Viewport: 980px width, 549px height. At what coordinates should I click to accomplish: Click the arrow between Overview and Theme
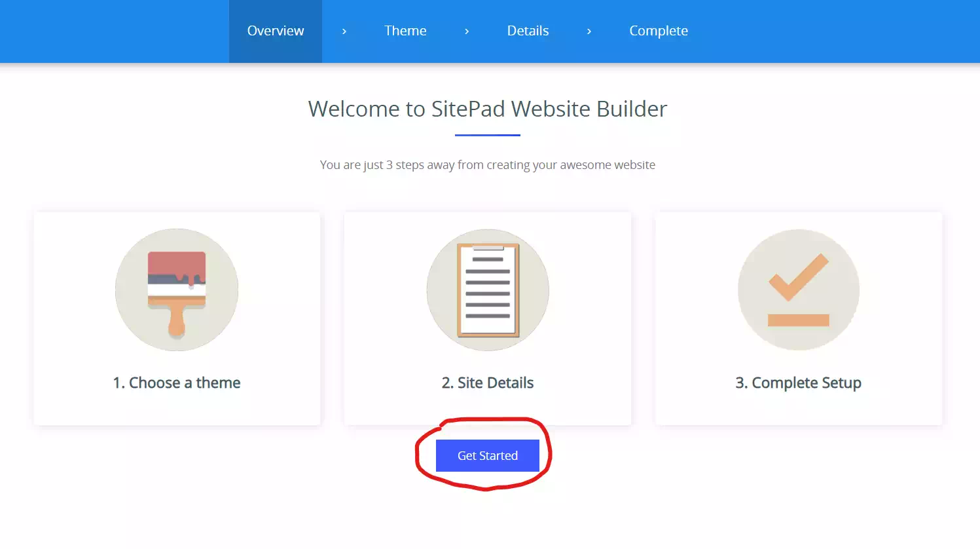(344, 31)
